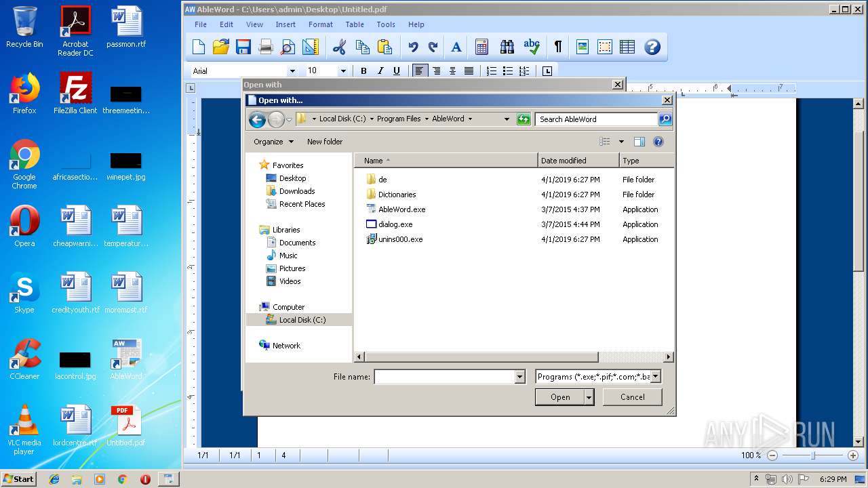
Task: Insert bulleted list icon
Action: click(x=508, y=70)
